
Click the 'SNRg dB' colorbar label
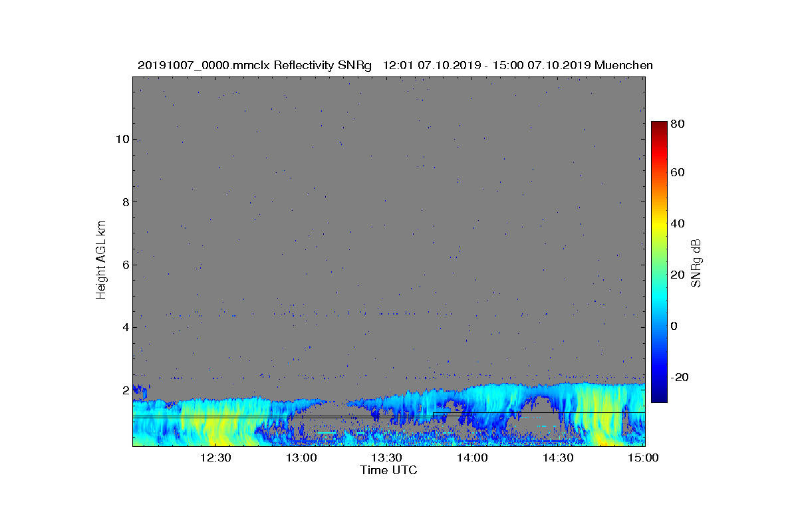tap(696, 262)
